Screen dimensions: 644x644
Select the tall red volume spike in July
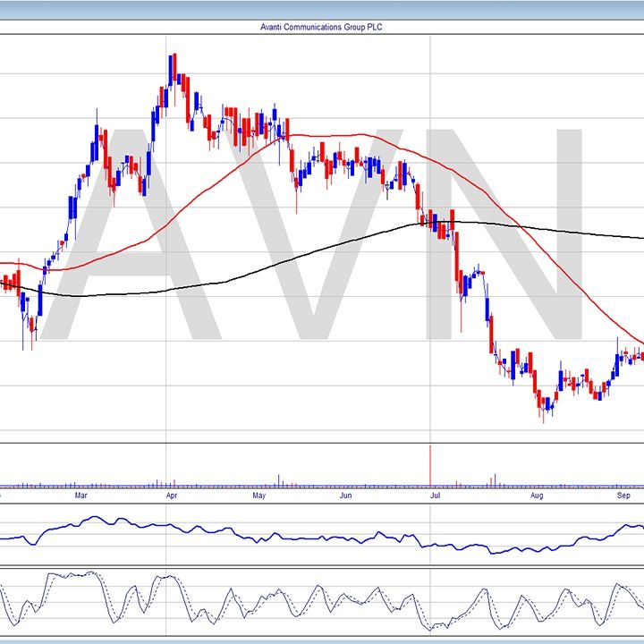[x=431, y=465]
